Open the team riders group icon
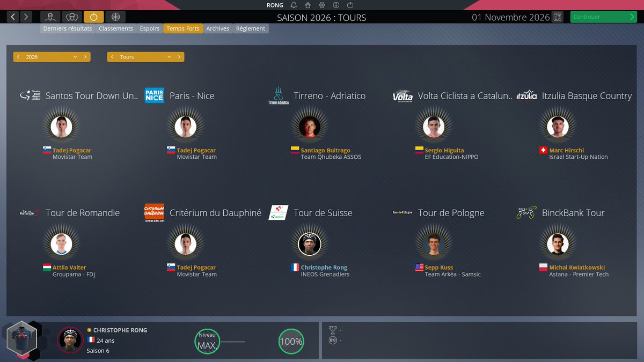Viewport: 644px width, 362px height. [x=72, y=17]
